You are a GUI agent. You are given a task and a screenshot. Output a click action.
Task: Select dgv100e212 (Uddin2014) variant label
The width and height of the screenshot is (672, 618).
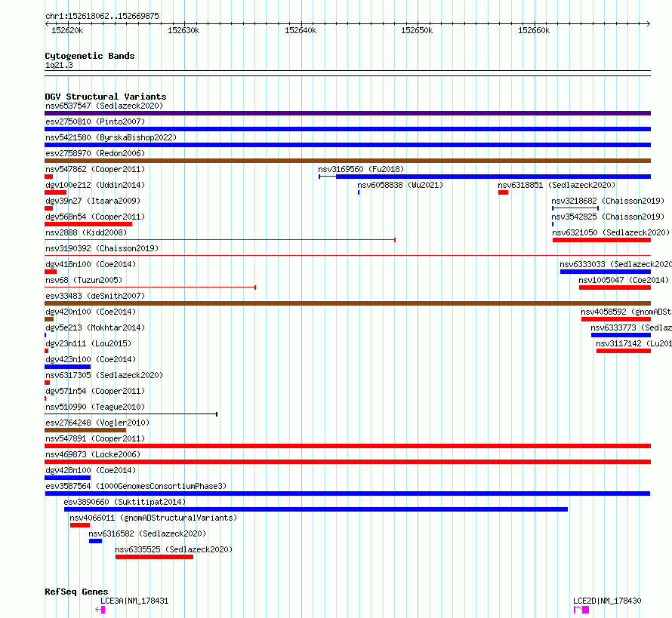click(x=95, y=185)
